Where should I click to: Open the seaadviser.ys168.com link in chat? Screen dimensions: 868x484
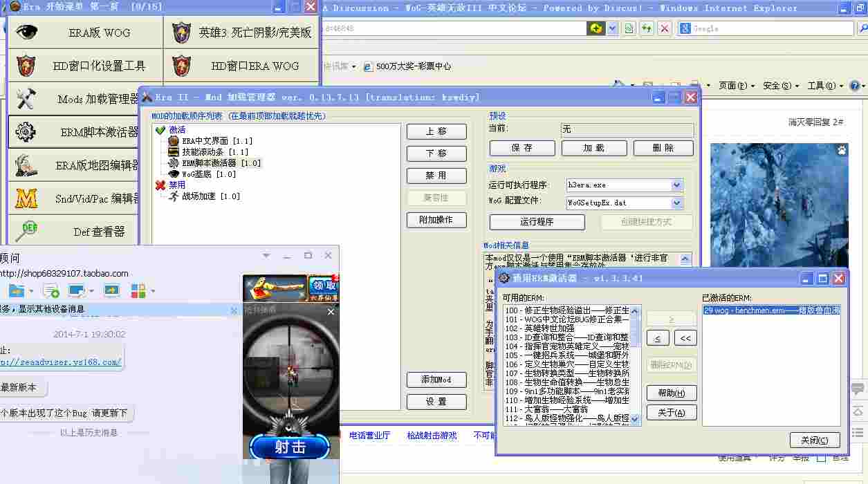point(61,362)
